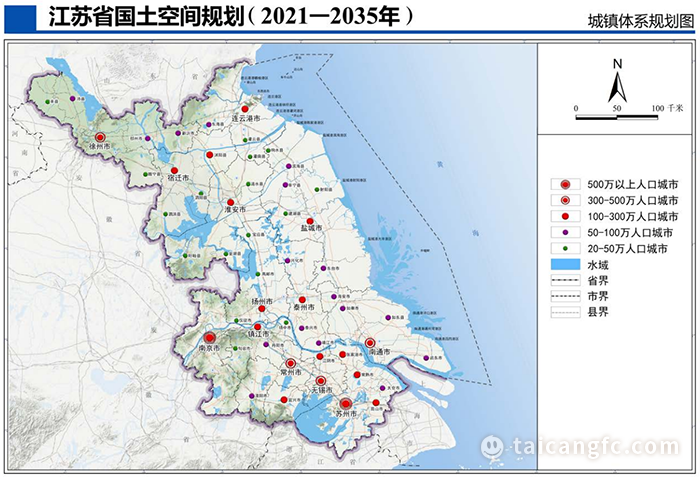Click the legend text 20-50万人口城市
700x479 pixels.
627,248
